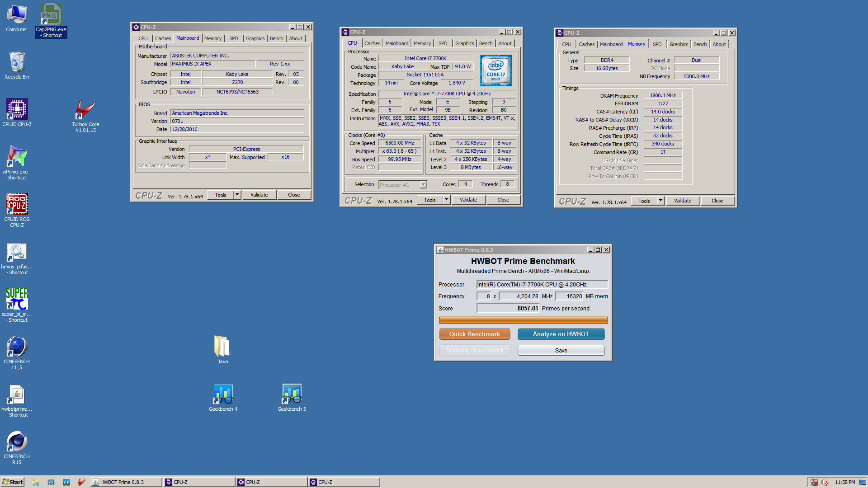Click the HWBOT Processor name field
868x488 pixels.
(542, 284)
